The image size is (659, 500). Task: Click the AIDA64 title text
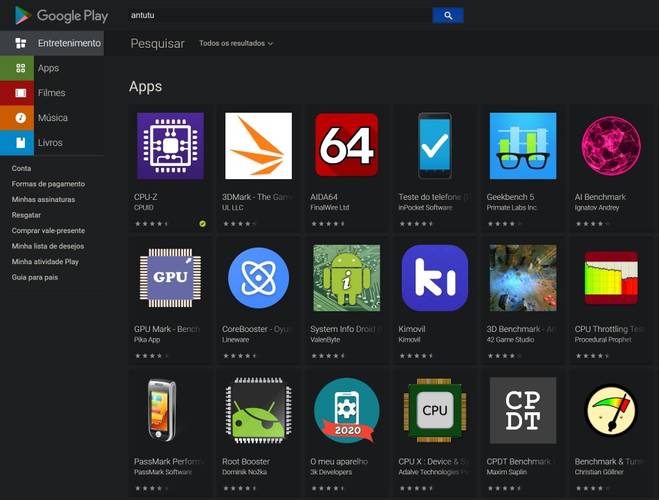click(x=324, y=197)
